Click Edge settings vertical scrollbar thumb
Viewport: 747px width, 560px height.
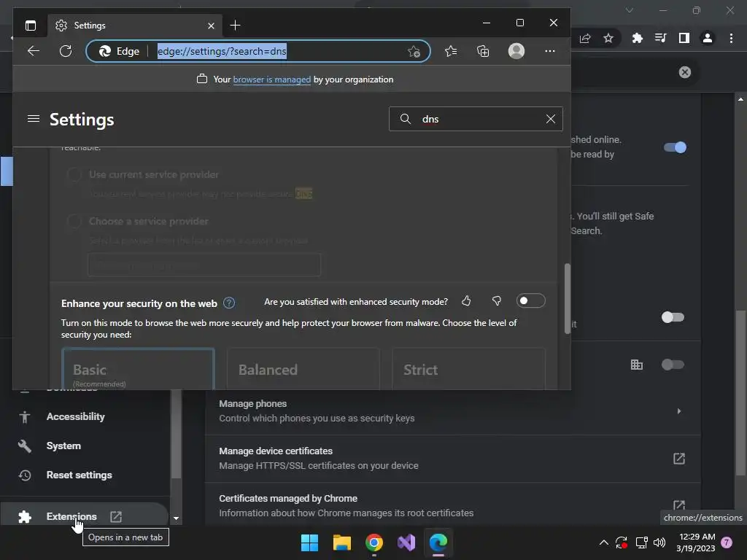567,298
